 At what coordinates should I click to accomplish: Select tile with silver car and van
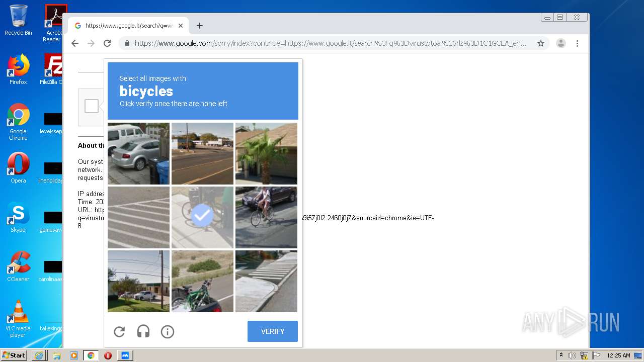(138, 154)
